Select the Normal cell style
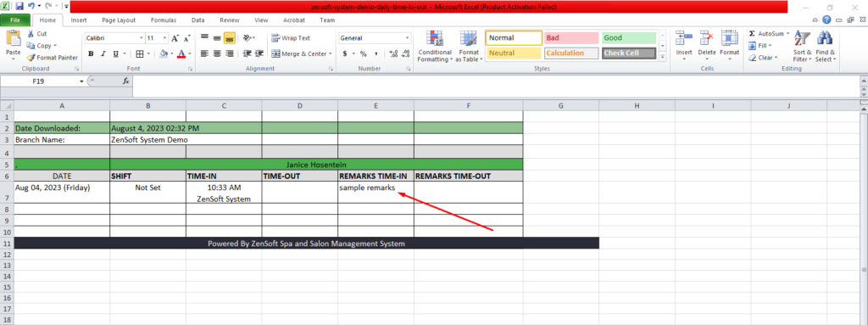 coord(514,38)
